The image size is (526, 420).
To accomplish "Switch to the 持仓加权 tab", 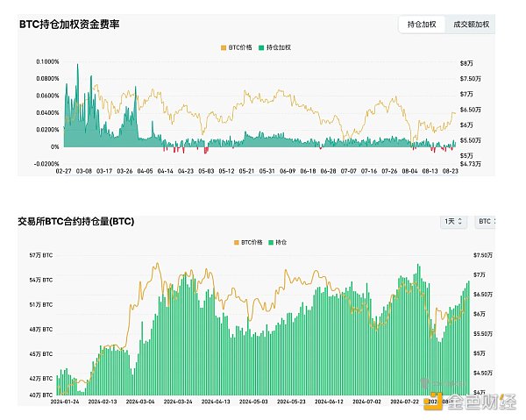I will pyautogui.click(x=422, y=25).
